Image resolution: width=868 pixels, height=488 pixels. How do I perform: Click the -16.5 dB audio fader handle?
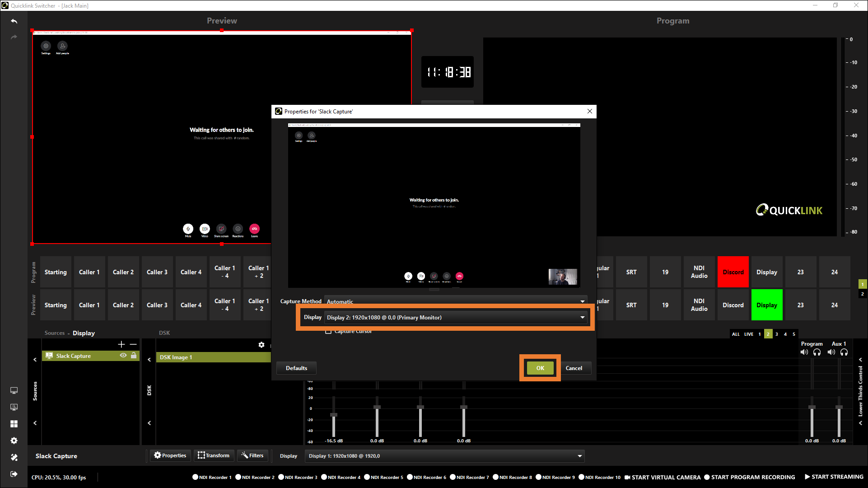pyautogui.click(x=334, y=414)
